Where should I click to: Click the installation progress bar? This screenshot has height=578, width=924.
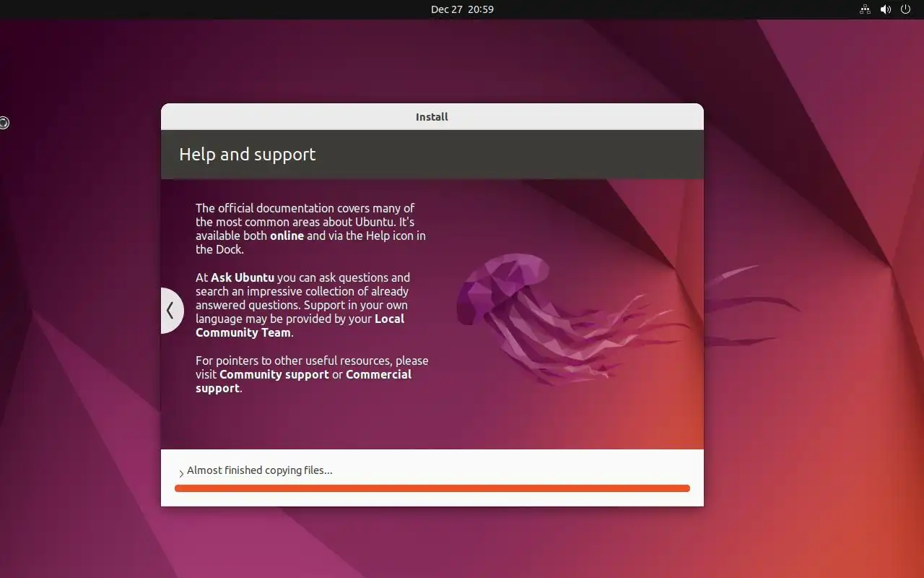(x=432, y=488)
